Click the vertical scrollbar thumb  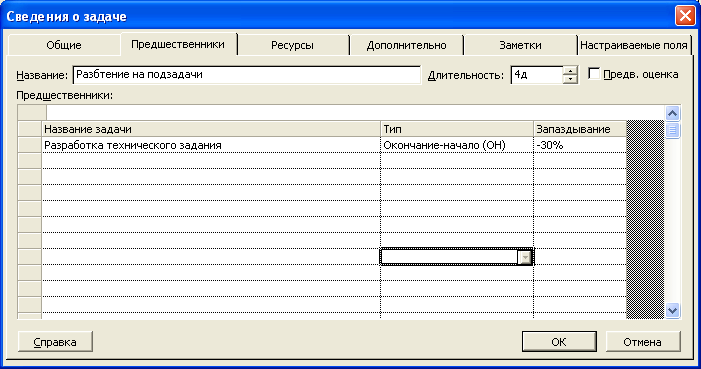pyautogui.click(x=672, y=131)
